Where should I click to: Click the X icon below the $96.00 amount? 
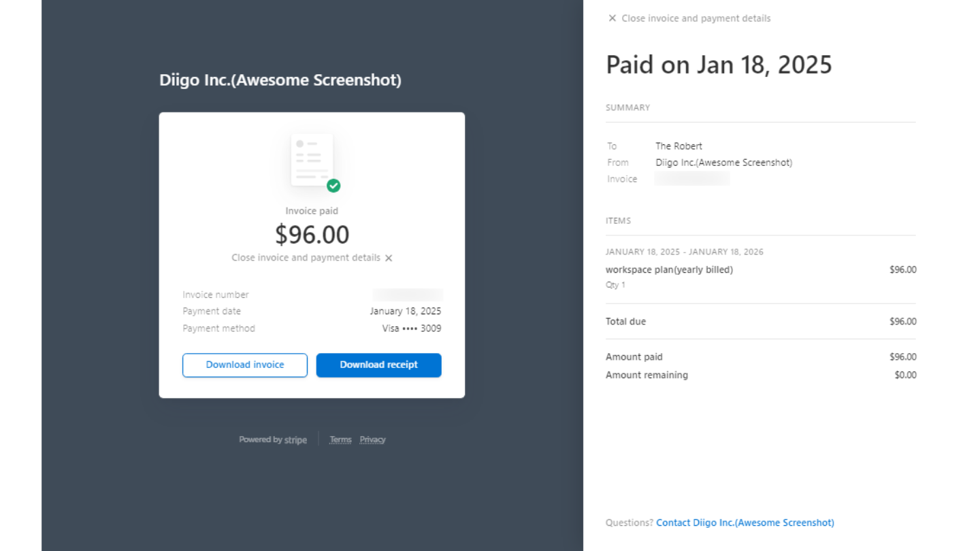[x=389, y=258]
